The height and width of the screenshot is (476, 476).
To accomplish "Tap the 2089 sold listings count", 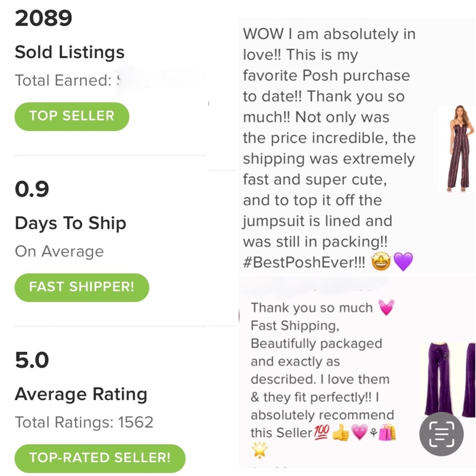I will (43, 19).
